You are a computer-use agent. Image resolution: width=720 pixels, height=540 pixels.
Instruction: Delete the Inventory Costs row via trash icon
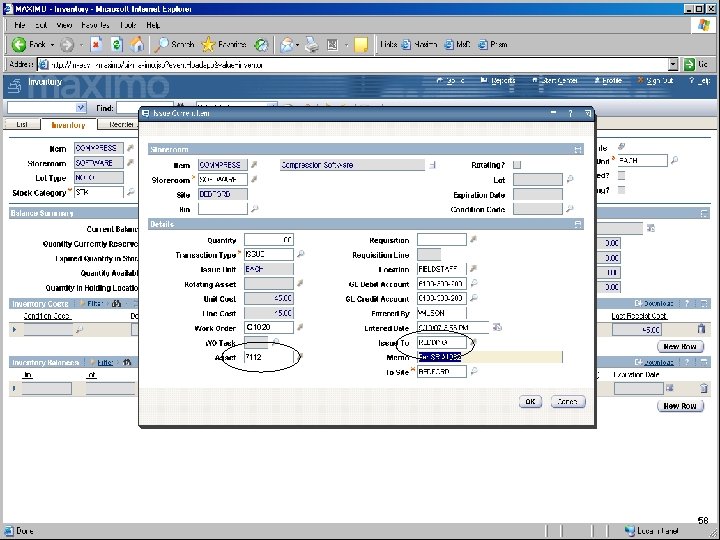pos(701,329)
